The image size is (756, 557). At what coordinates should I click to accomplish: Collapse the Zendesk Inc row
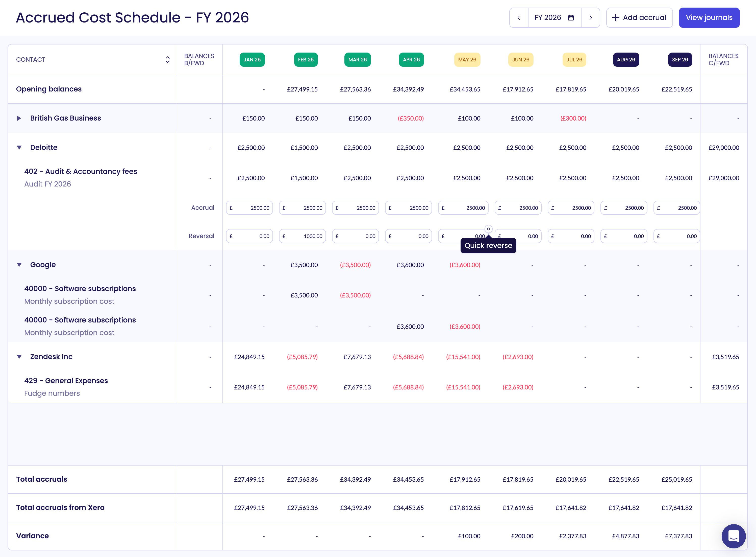pyautogui.click(x=19, y=357)
